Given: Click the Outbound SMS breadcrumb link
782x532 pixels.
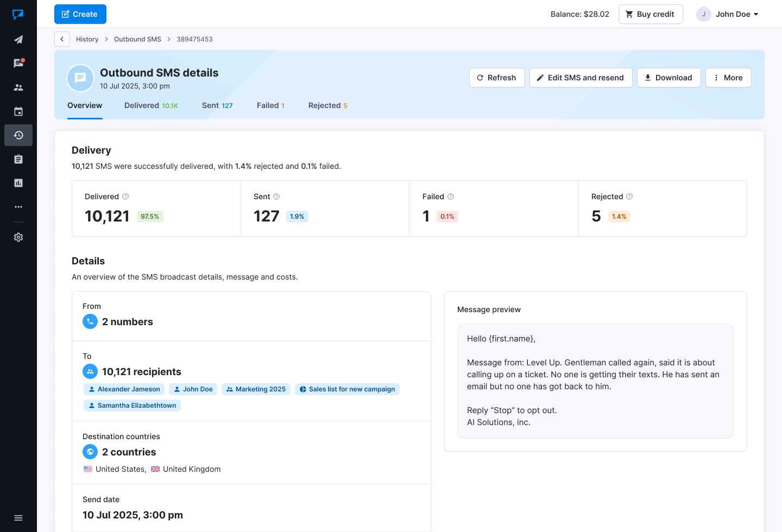Looking at the screenshot, I should click(137, 39).
